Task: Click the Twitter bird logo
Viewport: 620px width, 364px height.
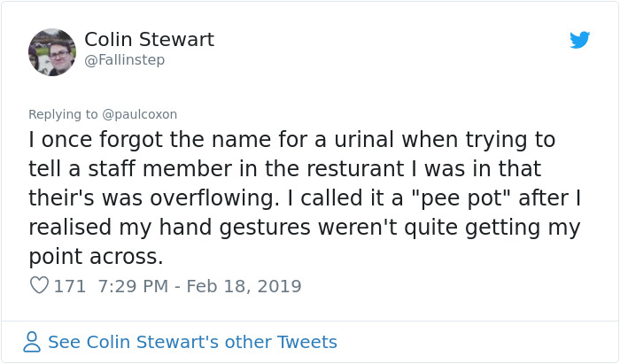Action: pyautogui.click(x=579, y=40)
